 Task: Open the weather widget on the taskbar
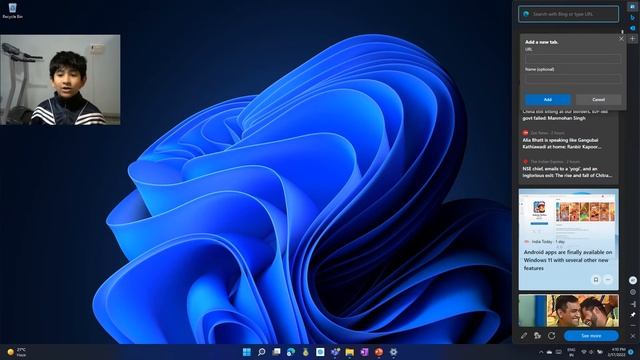pos(17,352)
